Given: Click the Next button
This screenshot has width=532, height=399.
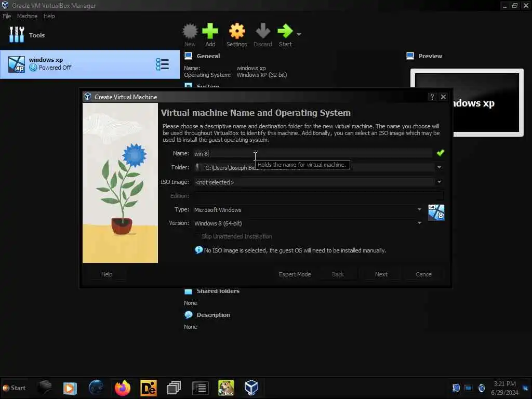Looking at the screenshot, I should tap(381, 274).
